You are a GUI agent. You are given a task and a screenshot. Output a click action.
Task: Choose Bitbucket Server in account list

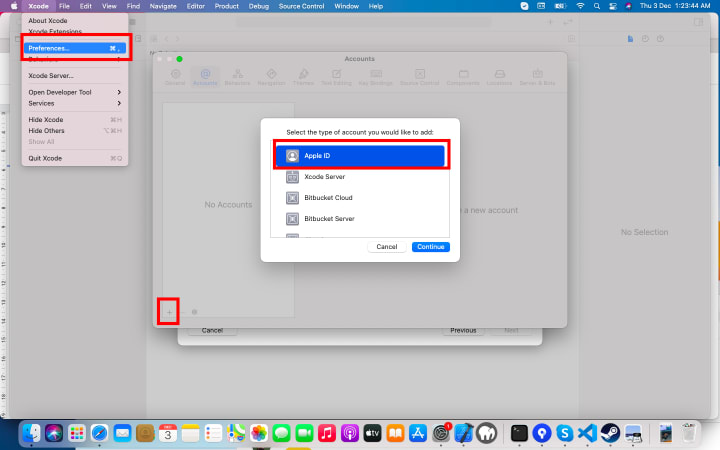[360, 219]
